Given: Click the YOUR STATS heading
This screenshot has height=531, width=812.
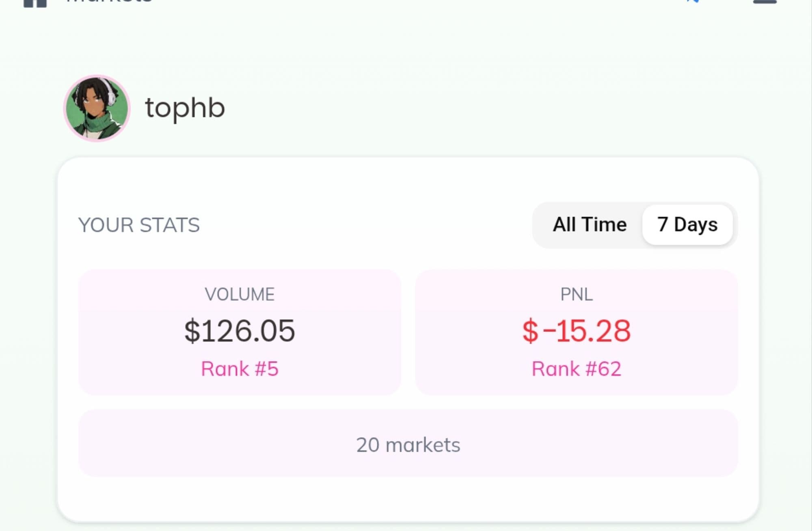Looking at the screenshot, I should tap(139, 225).
